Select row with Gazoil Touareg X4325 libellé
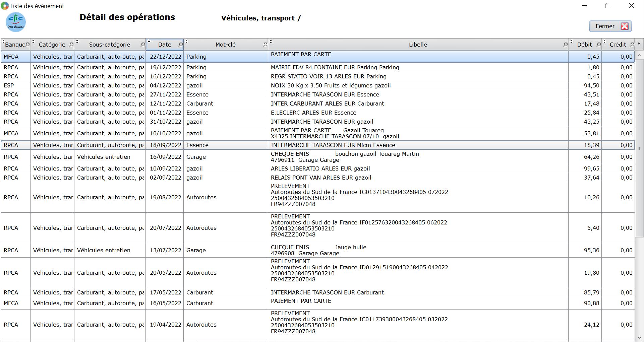The width and height of the screenshot is (644, 342). pyautogui.click(x=317, y=133)
